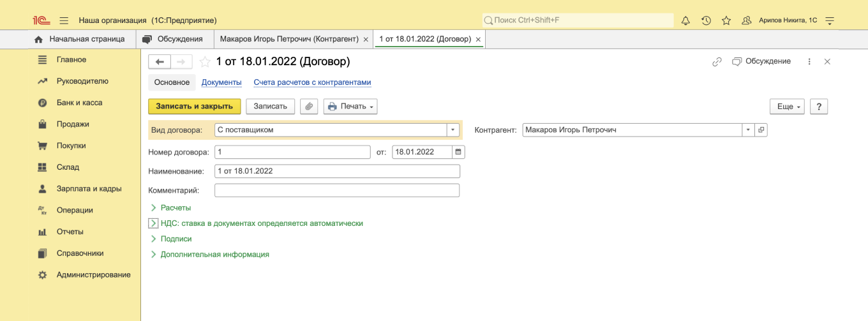Click the user Арипов Никита icon
This screenshot has width=868, height=321.
click(x=746, y=20)
